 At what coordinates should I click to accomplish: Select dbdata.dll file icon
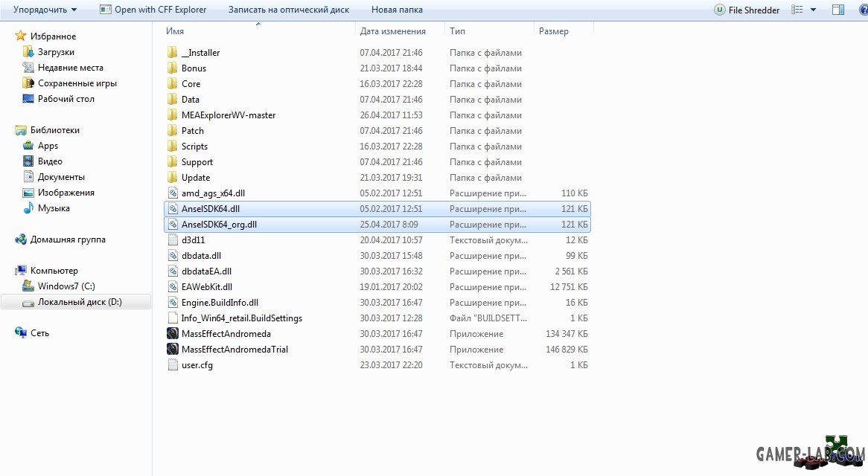[x=173, y=256]
